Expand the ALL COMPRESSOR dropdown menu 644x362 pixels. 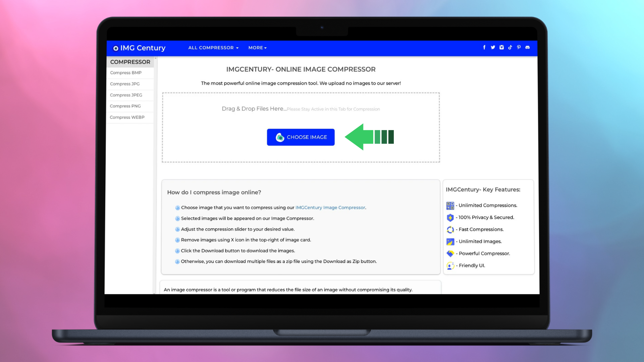213,47
